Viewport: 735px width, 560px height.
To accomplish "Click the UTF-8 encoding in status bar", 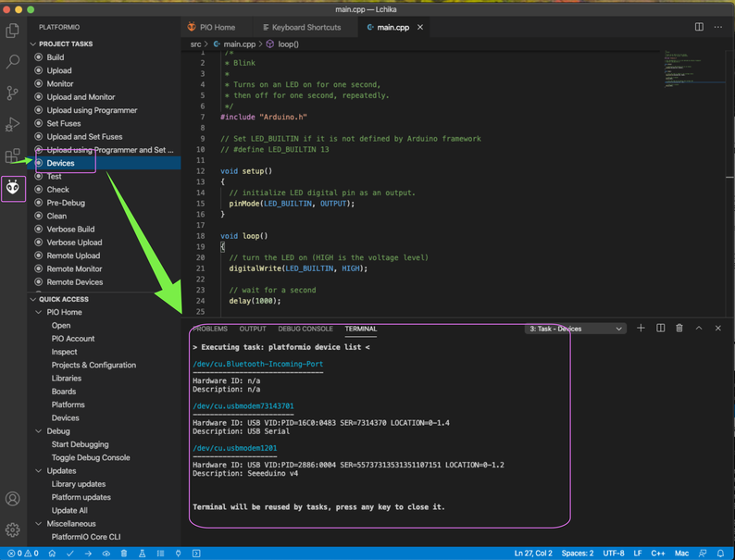I will tap(613, 554).
